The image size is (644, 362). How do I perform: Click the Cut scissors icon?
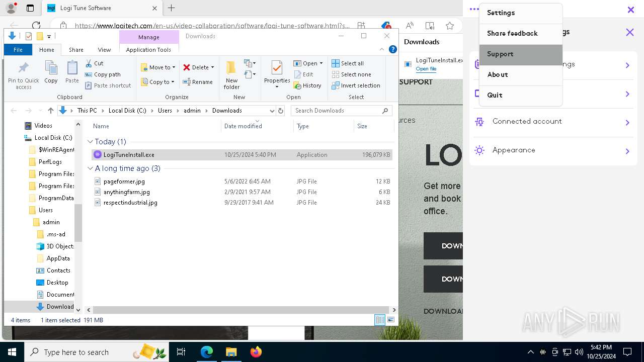coord(89,63)
